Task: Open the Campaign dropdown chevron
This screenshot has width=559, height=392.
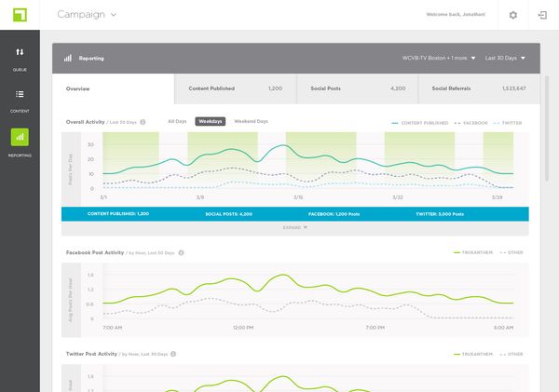Action: (114, 15)
